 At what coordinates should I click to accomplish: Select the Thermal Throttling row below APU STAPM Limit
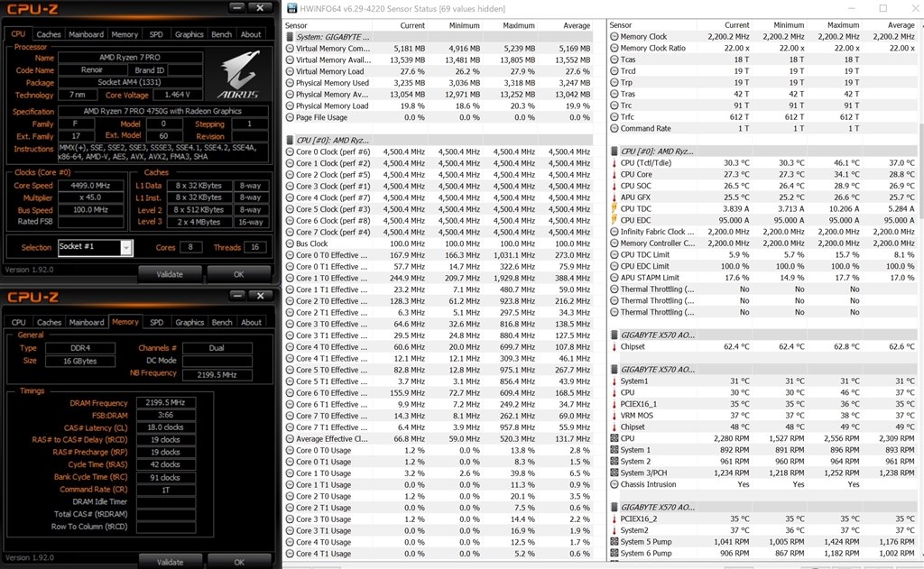(x=762, y=289)
